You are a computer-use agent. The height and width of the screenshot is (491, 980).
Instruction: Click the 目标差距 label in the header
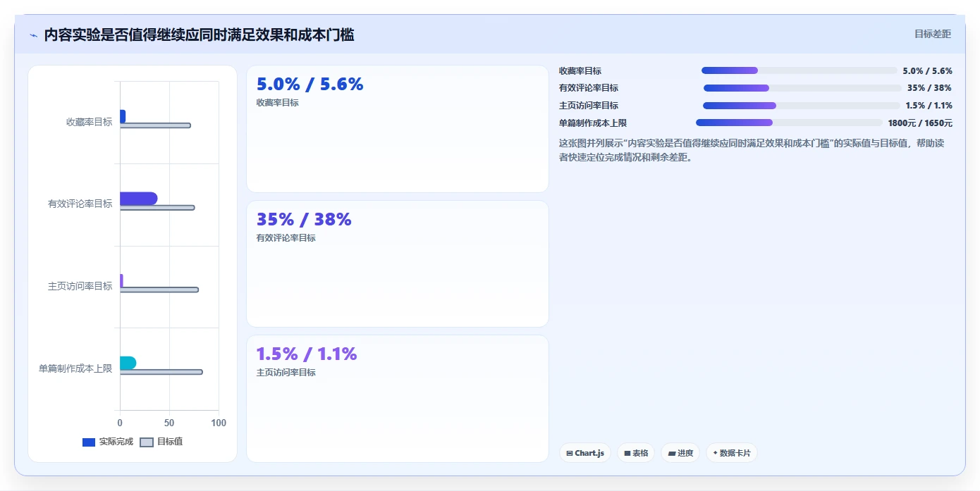pos(933,34)
